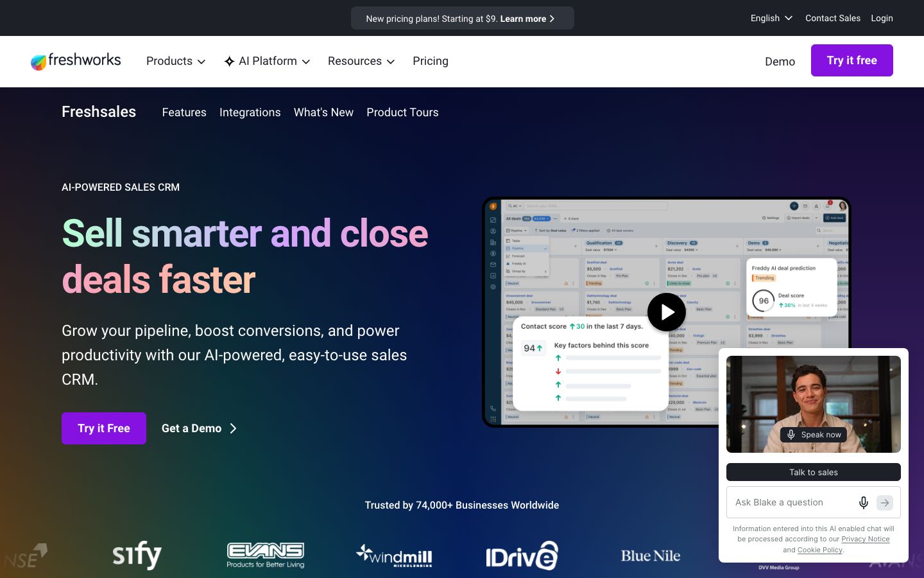The width and height of the screenshot is (924, 578).
Task: Open the Features tab
Action: click(x=184, y=112)
